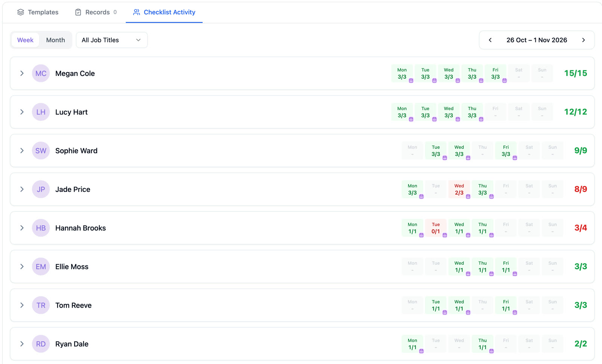Open the All Job Titles dropdown
This screenshot has height=364, width=602.
(x=112, y=40)
